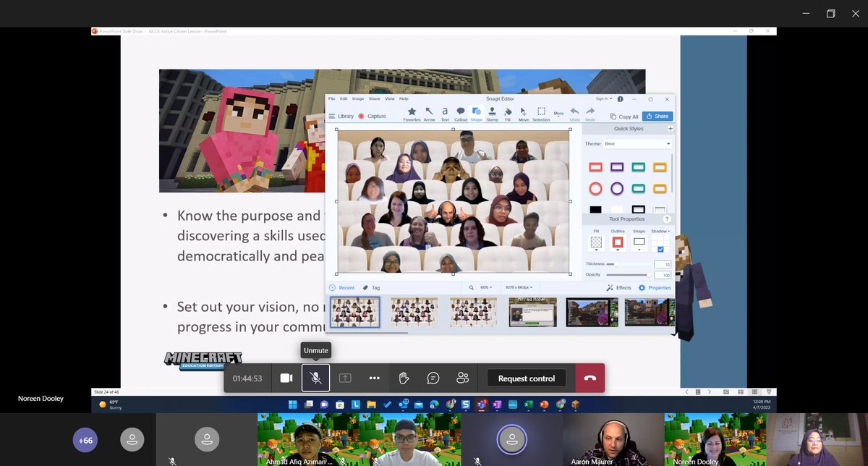Open Snagit Editor File menu
The height and width of the screenshot is (466, 868).
point(331,98)
